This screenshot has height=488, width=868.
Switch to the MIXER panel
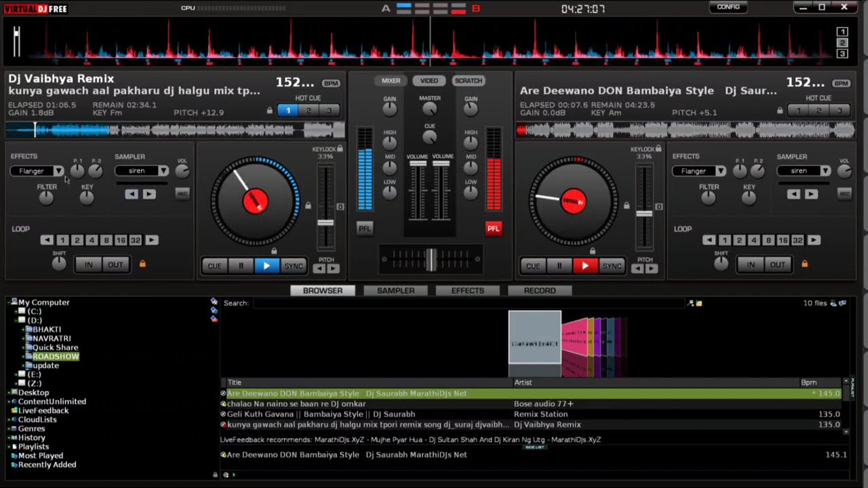click(x=391, y=81)
